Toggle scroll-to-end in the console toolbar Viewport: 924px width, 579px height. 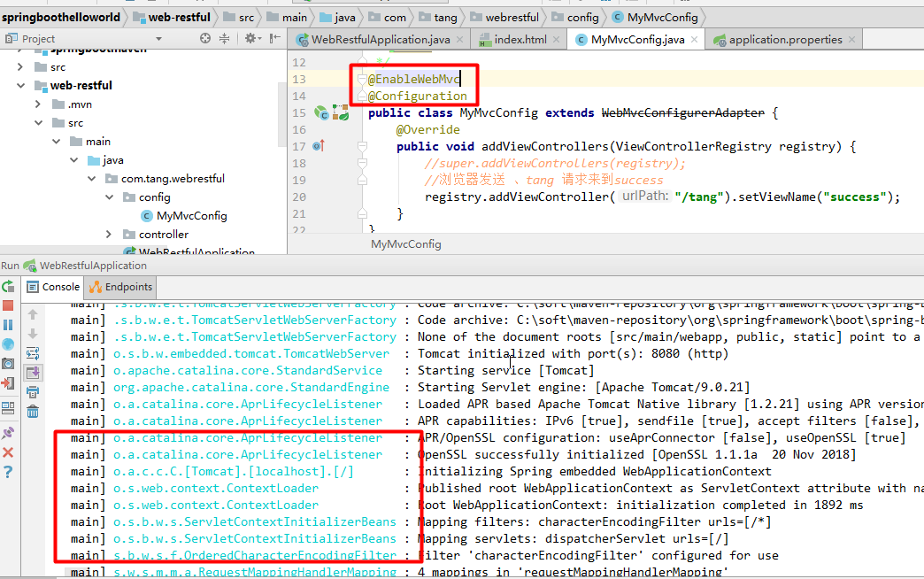coord(33,373)
